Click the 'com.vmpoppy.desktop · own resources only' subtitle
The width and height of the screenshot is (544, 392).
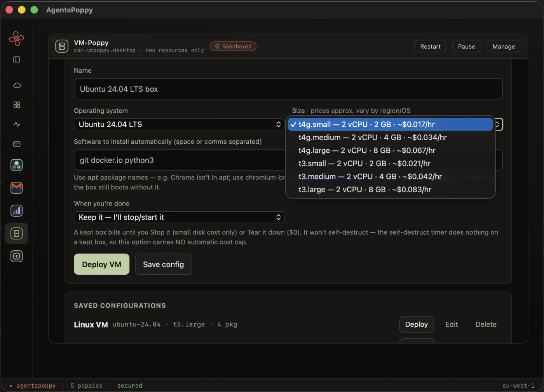coord(139,51)
